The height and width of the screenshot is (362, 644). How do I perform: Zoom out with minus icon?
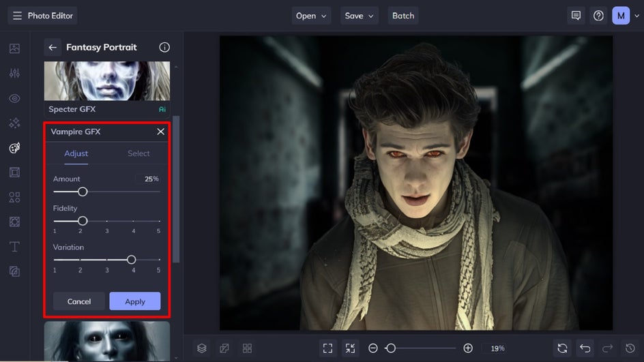click(x=373, y=348)
